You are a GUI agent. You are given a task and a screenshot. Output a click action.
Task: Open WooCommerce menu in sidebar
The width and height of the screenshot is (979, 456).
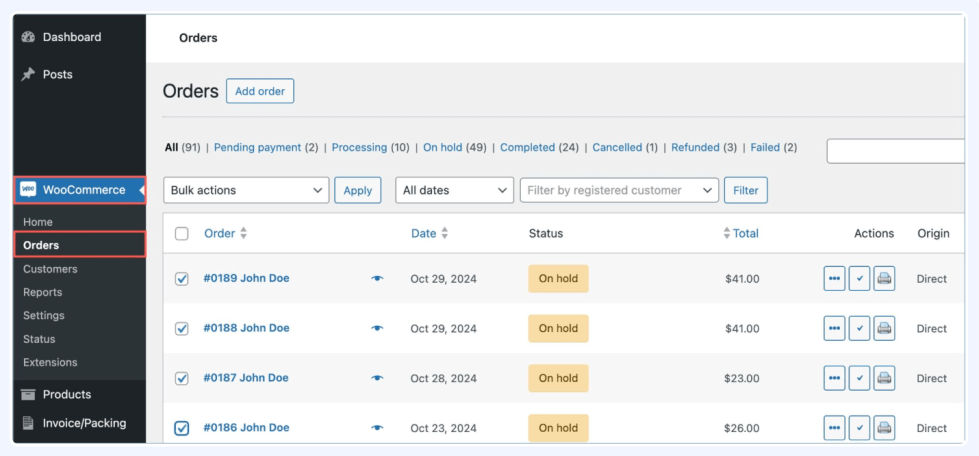click(x=80, y=190)
